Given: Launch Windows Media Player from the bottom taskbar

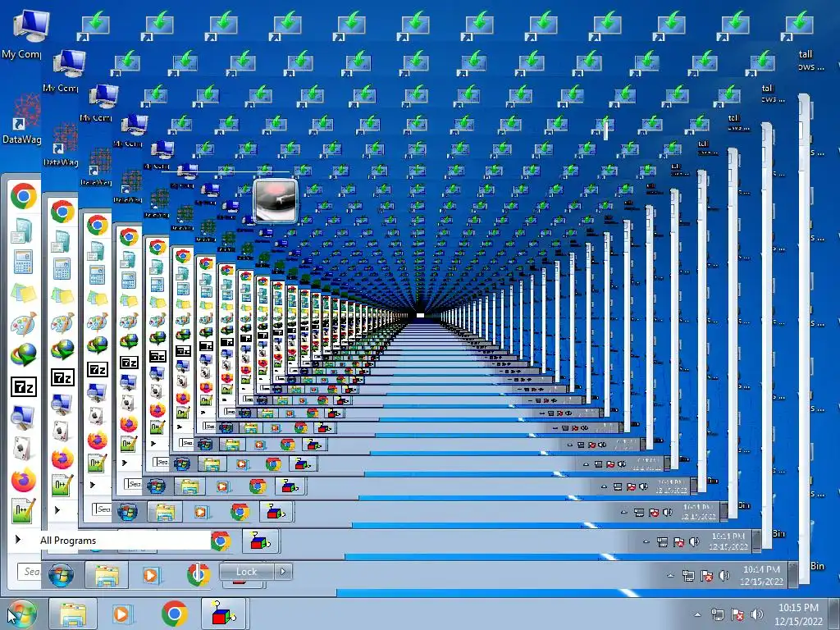Looking at the screenshot, I should 121,614.
